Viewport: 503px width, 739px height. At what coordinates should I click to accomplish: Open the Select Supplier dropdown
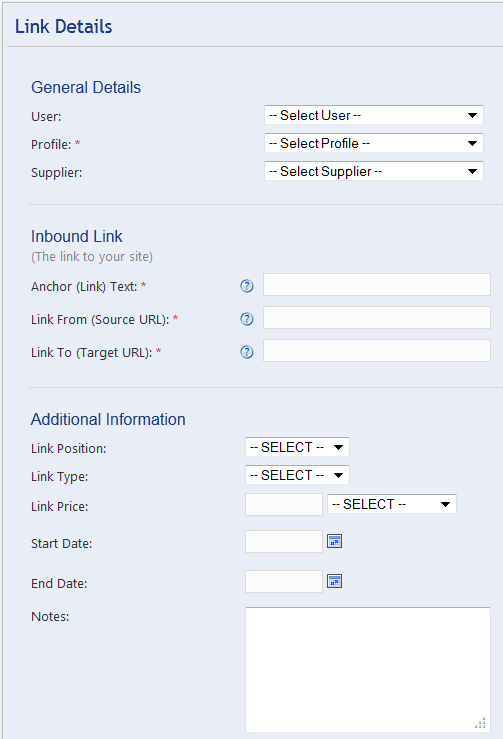pyautogui.click(x=374, y=171)
